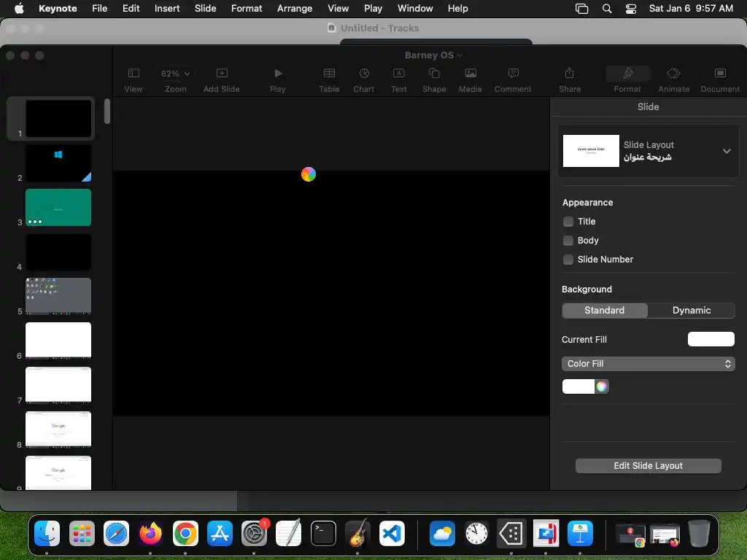Open the Insert menu
The height and width of the screenshot is (560, 747).
click(x=167, y=9)
